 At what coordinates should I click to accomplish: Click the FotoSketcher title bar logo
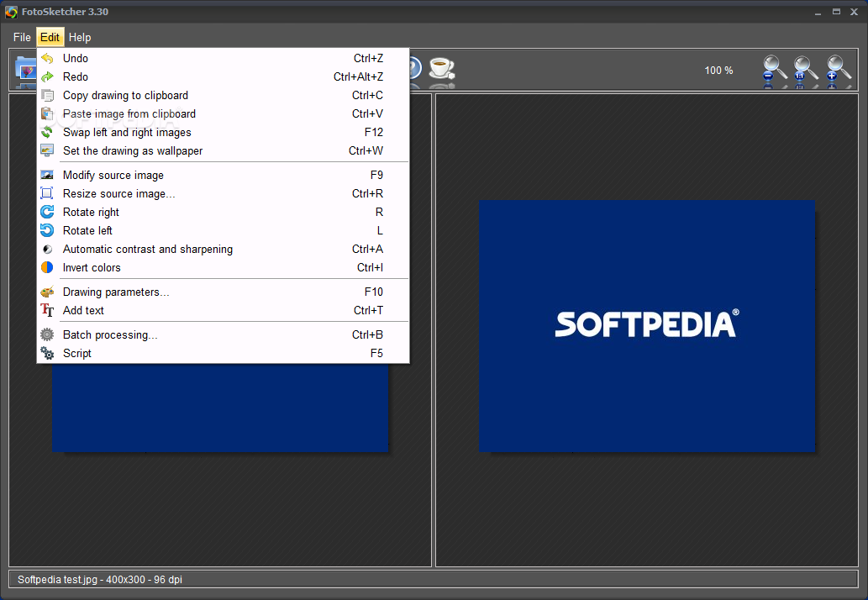point(11,12)
